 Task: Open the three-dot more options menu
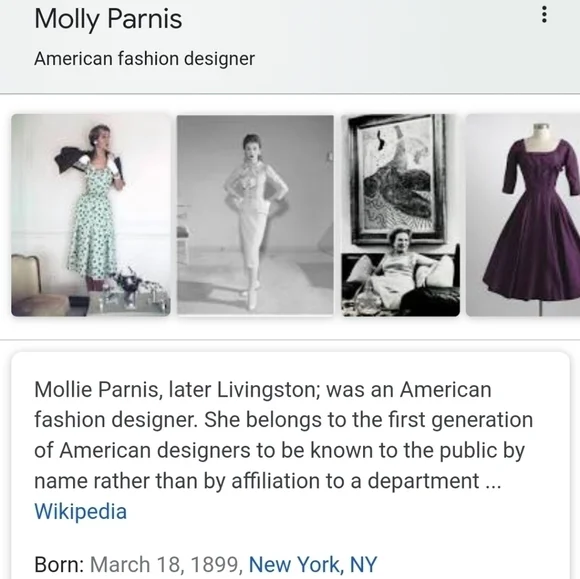click(x=544, y=15)
